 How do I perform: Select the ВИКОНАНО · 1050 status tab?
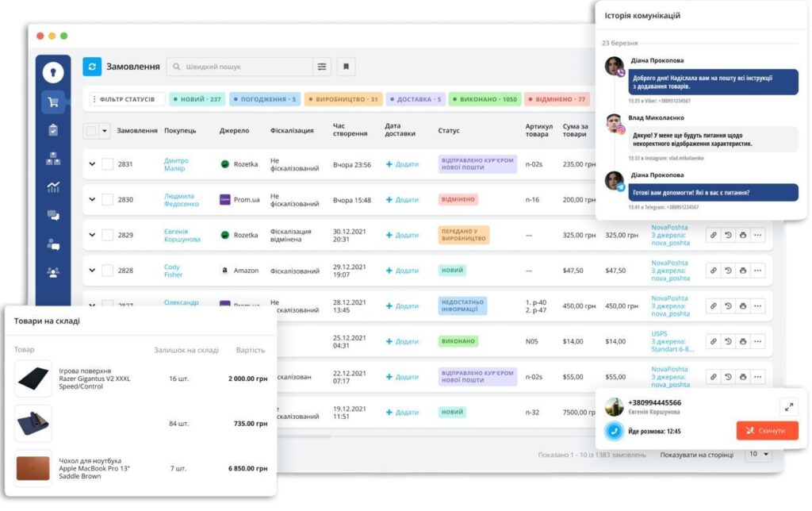485,99
